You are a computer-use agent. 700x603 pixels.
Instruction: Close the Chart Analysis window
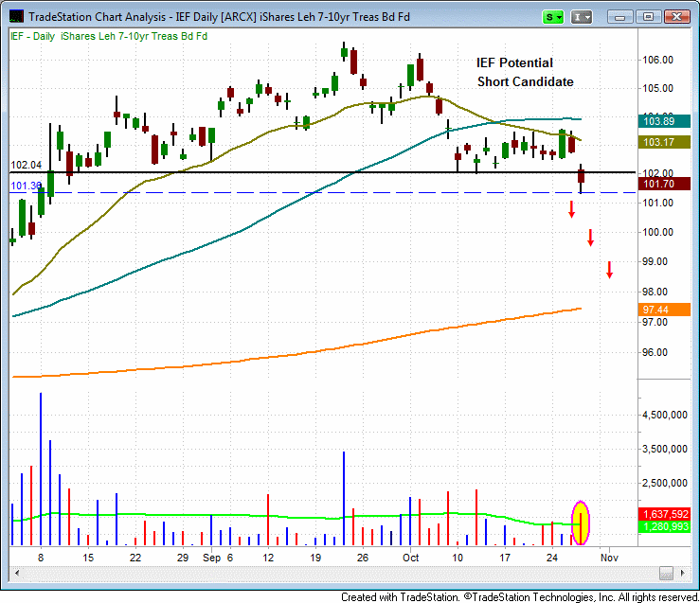click(676, 17)
